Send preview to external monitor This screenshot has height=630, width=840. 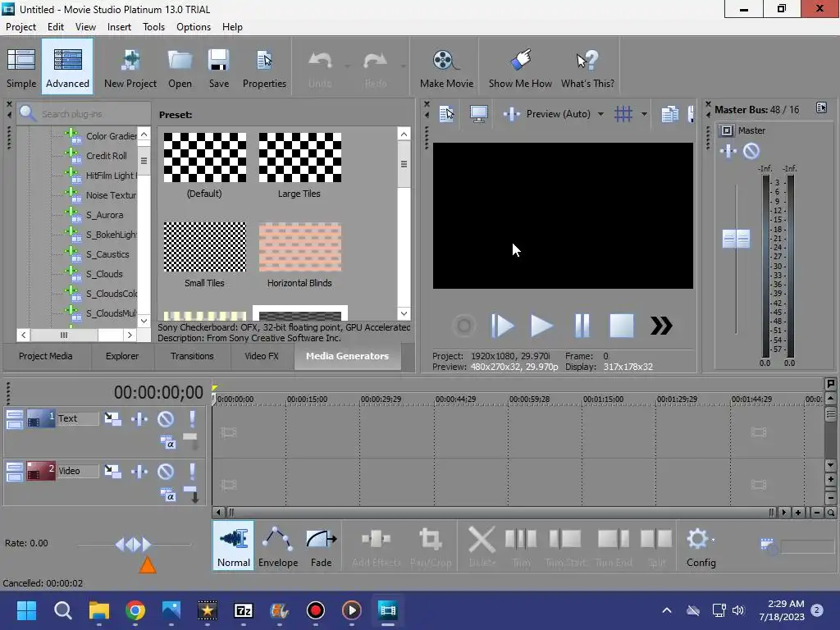(478, 113)
